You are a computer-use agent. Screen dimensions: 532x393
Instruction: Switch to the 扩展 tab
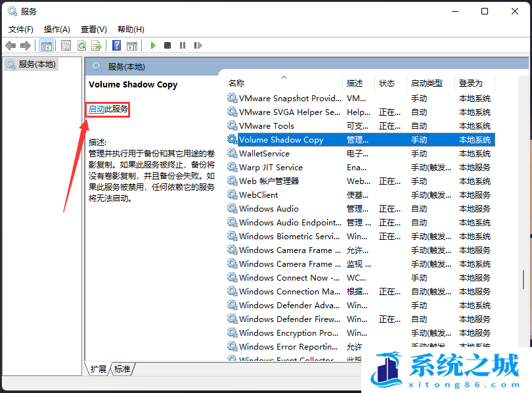[x=99, y=369]
